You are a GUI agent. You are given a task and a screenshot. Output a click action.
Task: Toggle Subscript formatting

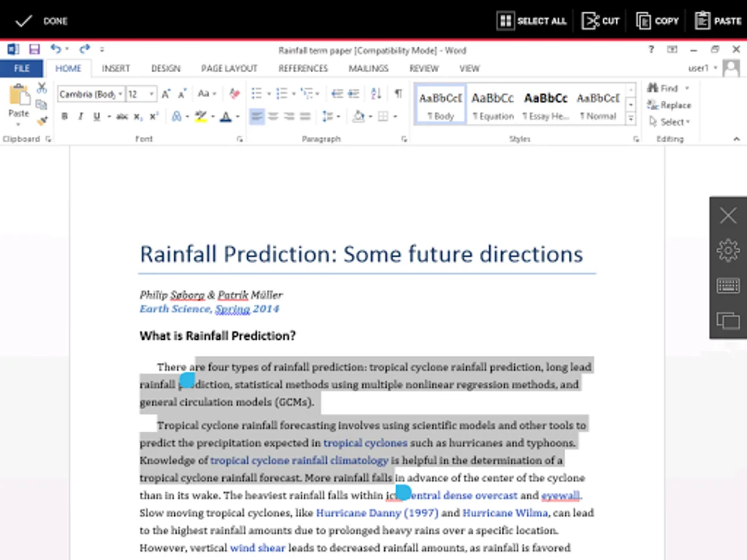point(138,116)
